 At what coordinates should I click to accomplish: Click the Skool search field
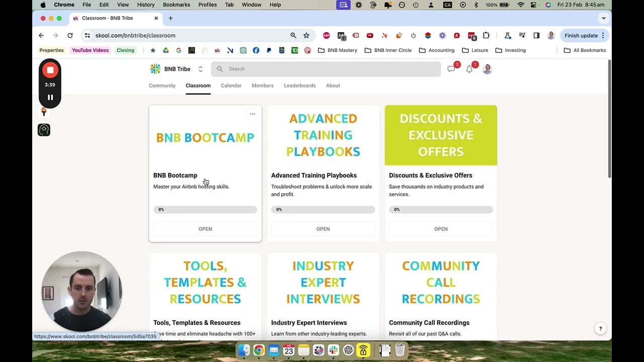coord(326,69)
